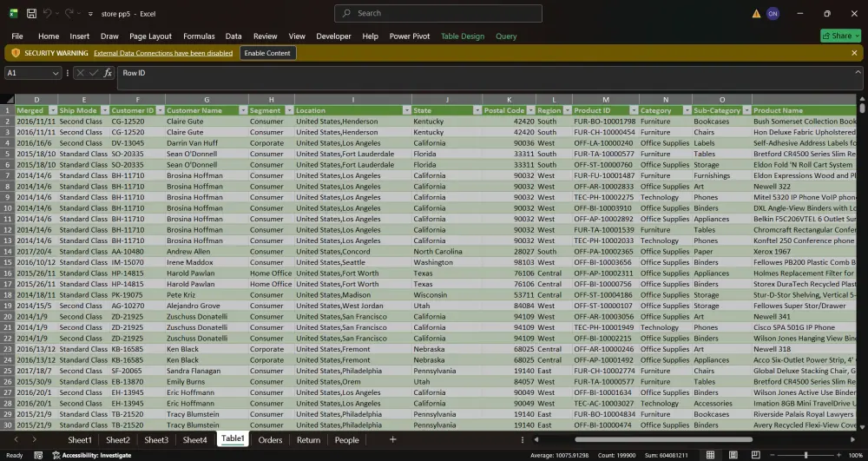Click the Insert Function fx icon

(108, 73)
